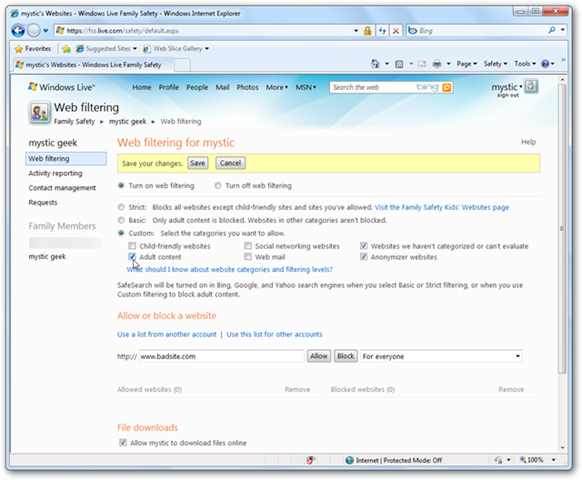Screen dimensions: 582x480
Task: Click the orange Bing search button
Action: pyautogui.click(x=447, y=88)
